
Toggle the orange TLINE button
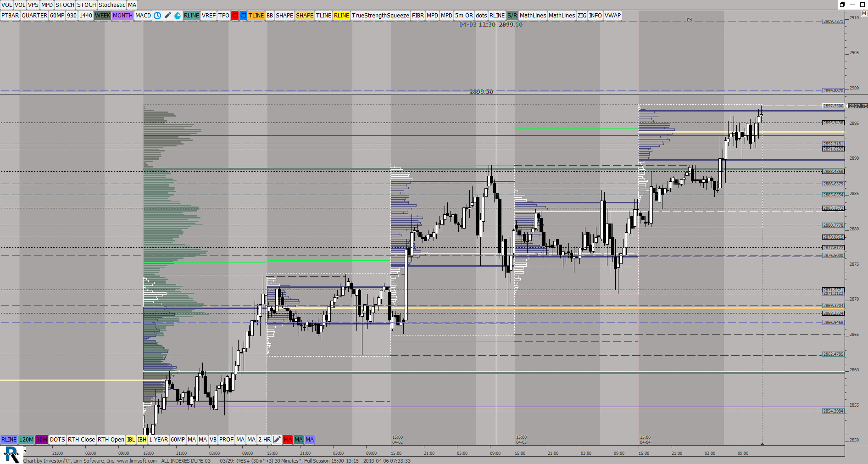[x=256, y=16]
